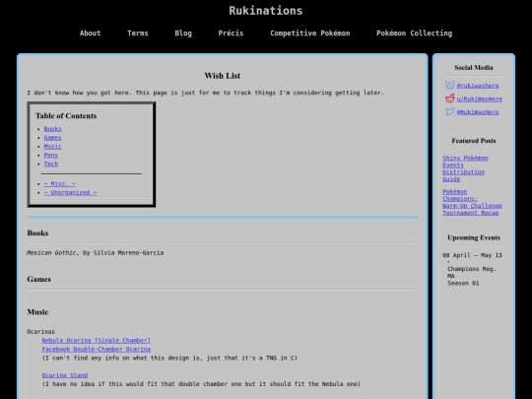532x399 pixels.
Task: Open the Terms page
Action: pos(138,33)
